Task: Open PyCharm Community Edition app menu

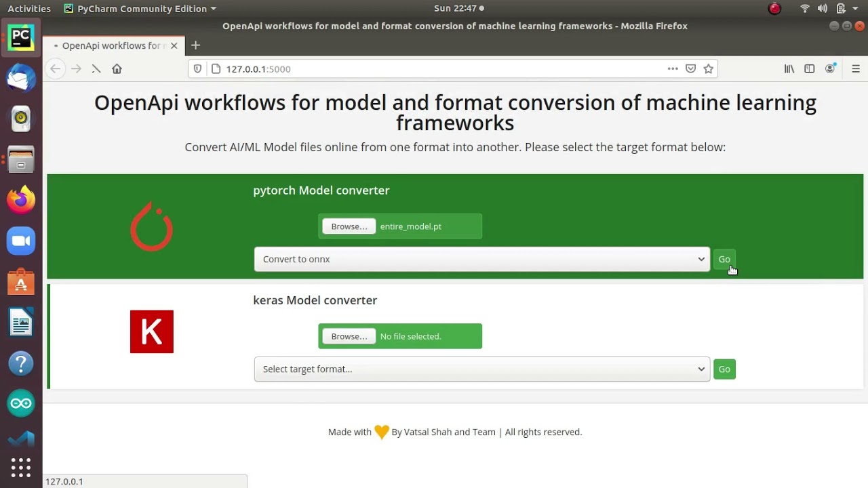Action: pyautogui.click(x=140, y=9)
